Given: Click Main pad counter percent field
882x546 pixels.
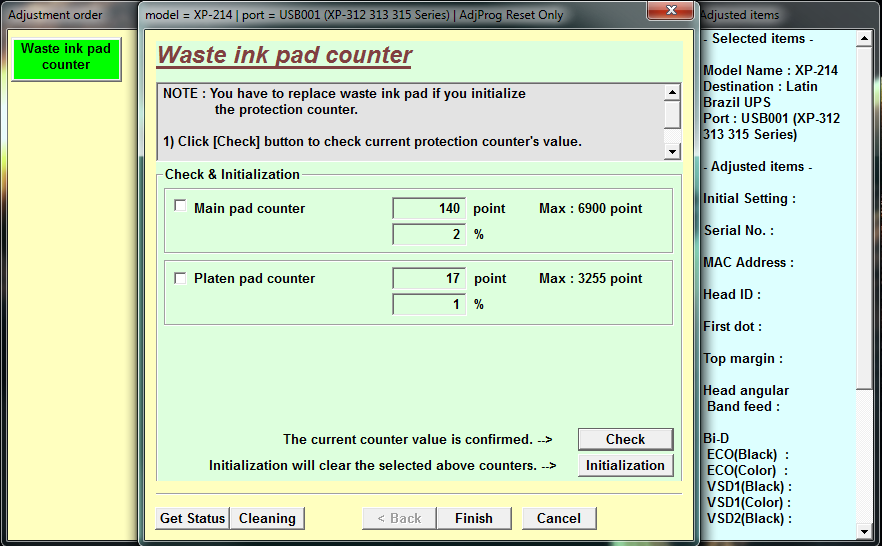Looking at the screenshot, I should click(429, 234).
